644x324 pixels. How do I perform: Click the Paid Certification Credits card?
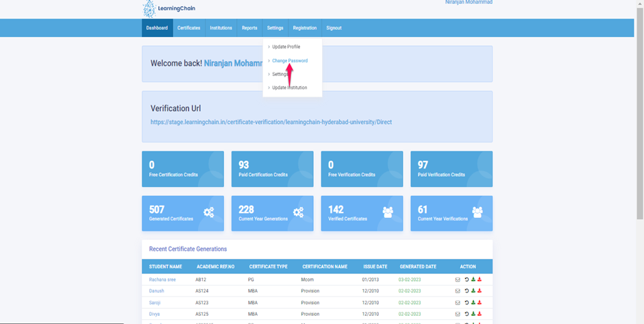tap(272, 169)
